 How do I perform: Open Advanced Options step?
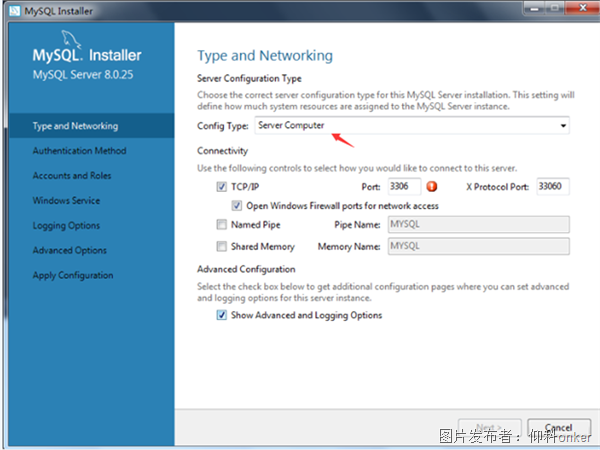point(69,251)
